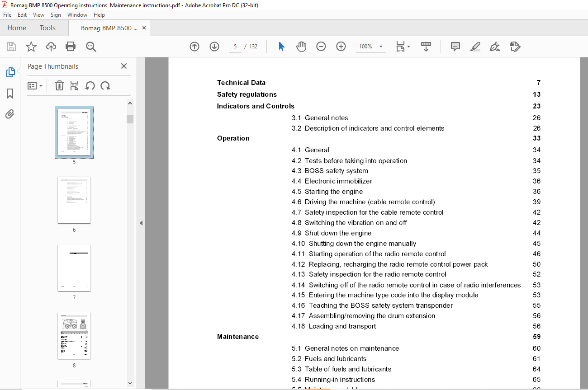
Task: Open the Window menu
Action: 77,15
